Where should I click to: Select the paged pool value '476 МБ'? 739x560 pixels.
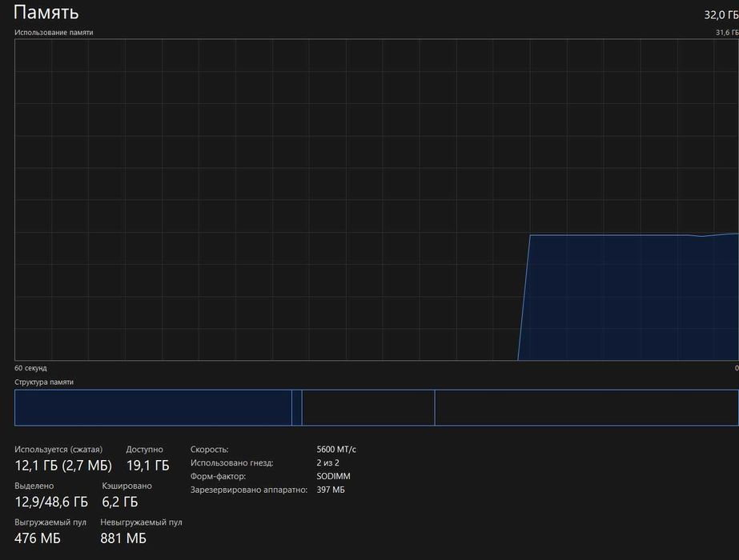point(38,538)
